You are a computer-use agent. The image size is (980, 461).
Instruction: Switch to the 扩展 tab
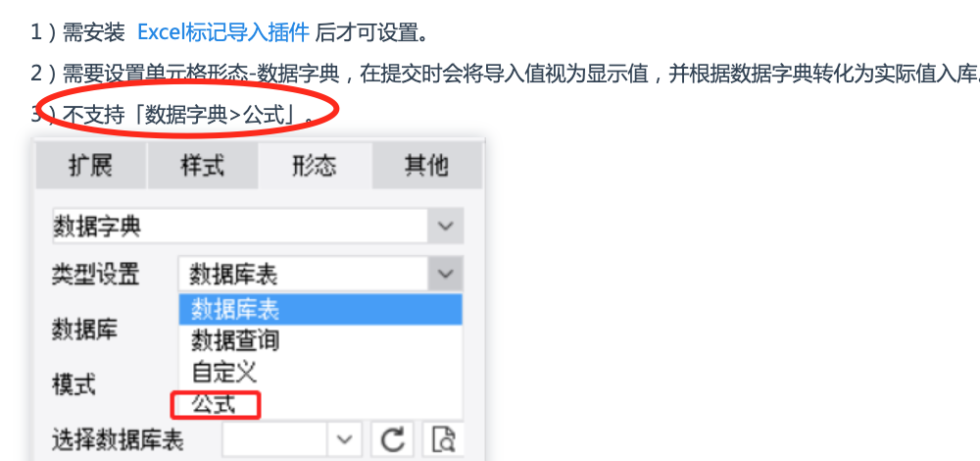point(90,166)
